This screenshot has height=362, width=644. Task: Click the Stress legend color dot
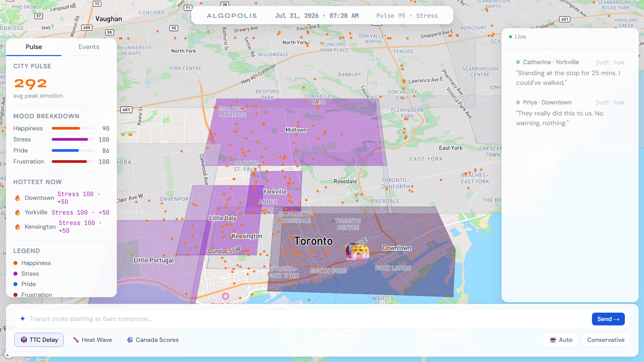[15, 274]
